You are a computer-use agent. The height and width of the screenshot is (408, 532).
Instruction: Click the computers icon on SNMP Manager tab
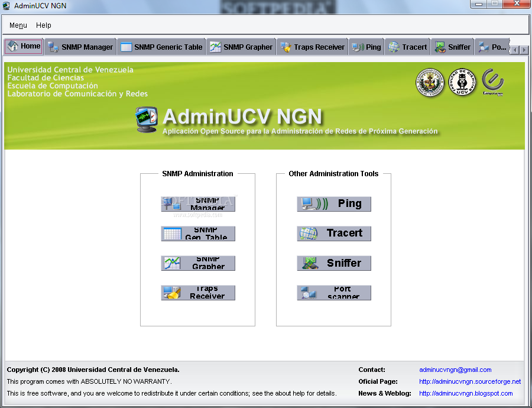click(x=53, y=47)
